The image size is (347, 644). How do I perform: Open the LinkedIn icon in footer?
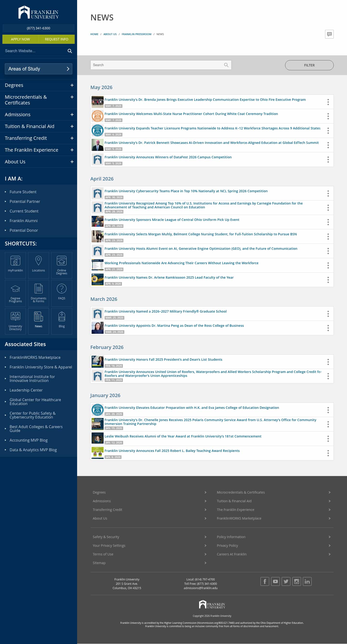(307, 581)
